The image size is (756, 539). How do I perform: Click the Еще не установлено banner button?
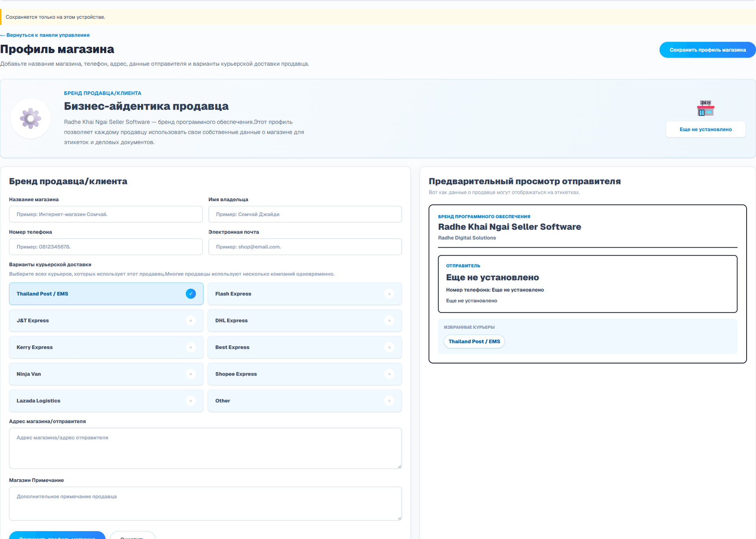coord(705,129)
